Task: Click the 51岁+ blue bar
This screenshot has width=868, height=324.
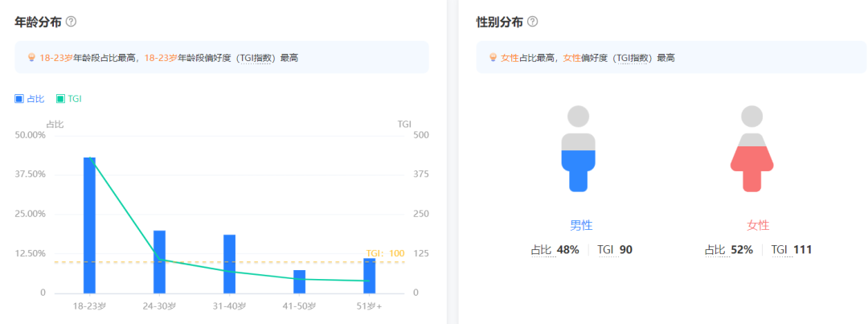Action: pos(369,276)
